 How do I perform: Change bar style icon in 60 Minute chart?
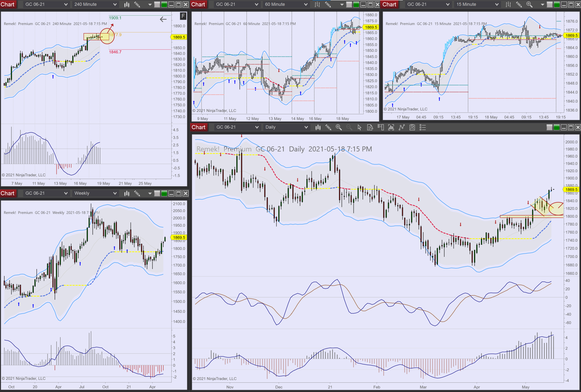317,4
